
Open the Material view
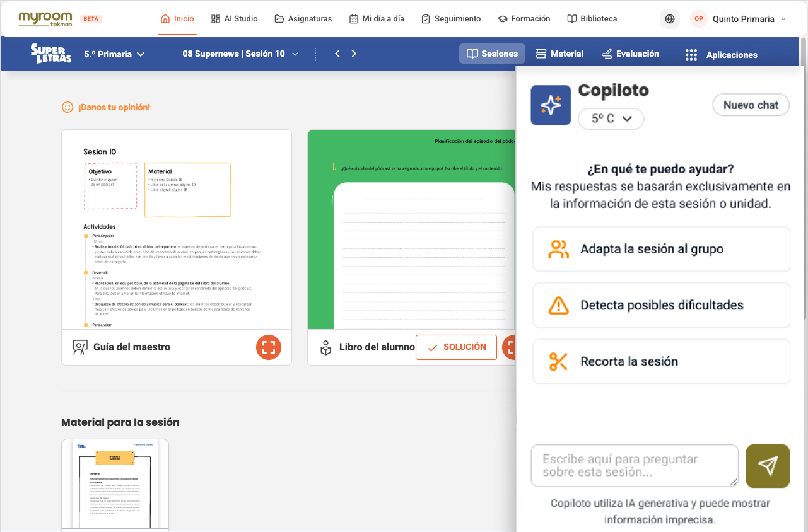click(x=559, y=54)
